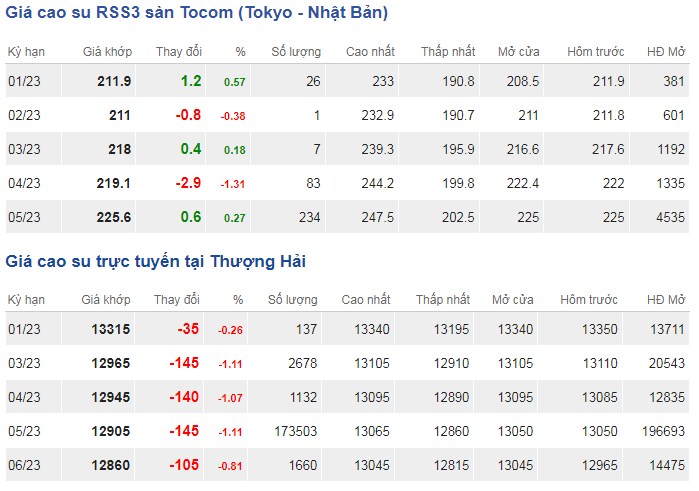The height and width of the screenshot is (491, 699).
Task: Click the Thượng Hải rubber price heading
Action: (x=156, y=262)
